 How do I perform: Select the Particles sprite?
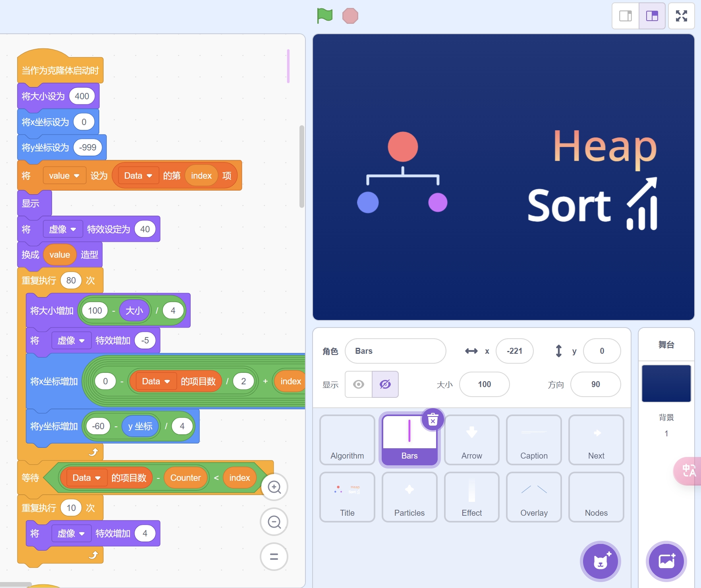pyautogui.click(x=409, y=497)
